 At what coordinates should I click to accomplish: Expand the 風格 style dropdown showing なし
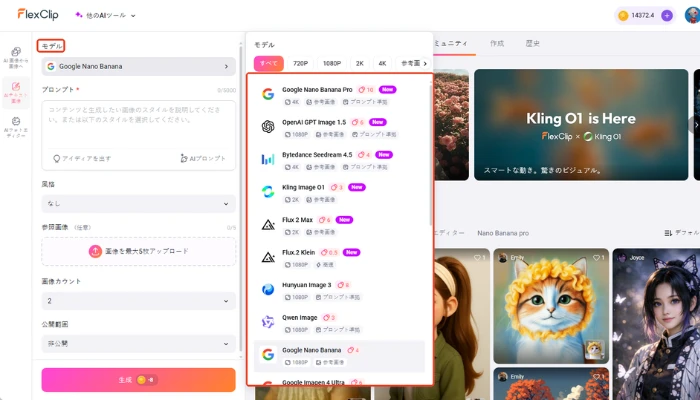pos(138,204)
